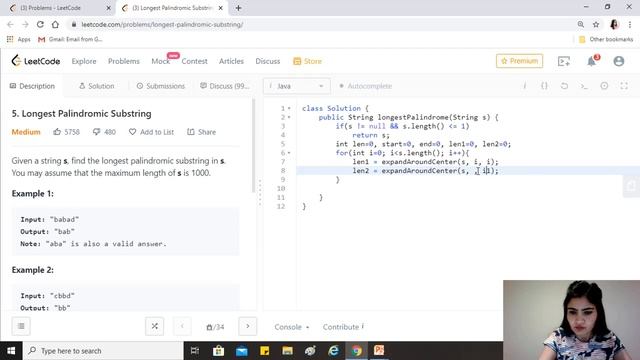640x360 pixels.
Task: Click the Windows Start button
Action: pos(11,351)
